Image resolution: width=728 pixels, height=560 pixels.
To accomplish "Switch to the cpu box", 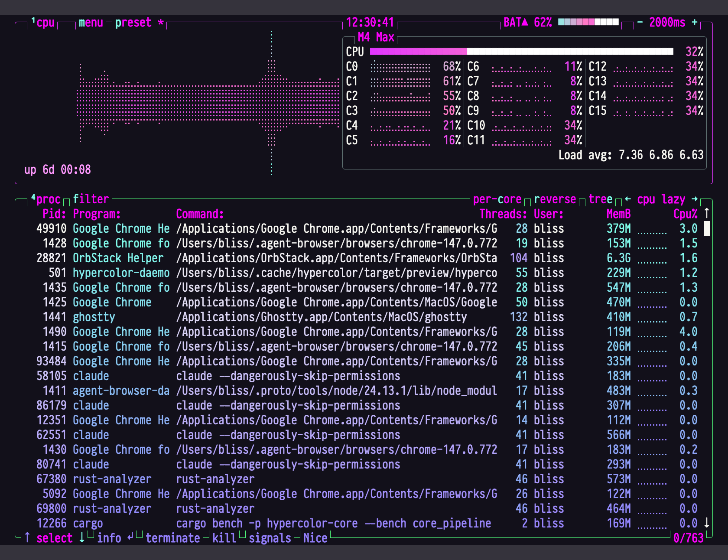I will (45, 23).
